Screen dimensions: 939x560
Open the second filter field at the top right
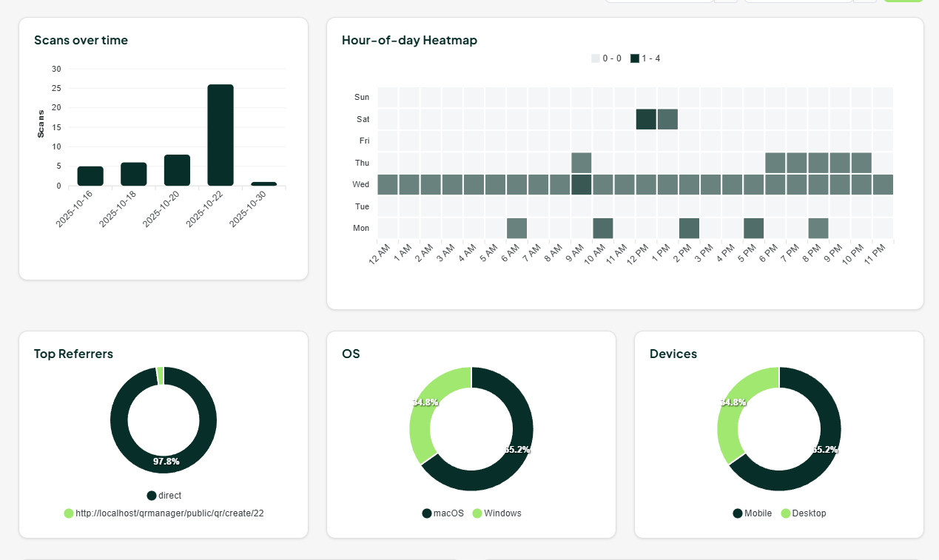[x=798, y=1]
